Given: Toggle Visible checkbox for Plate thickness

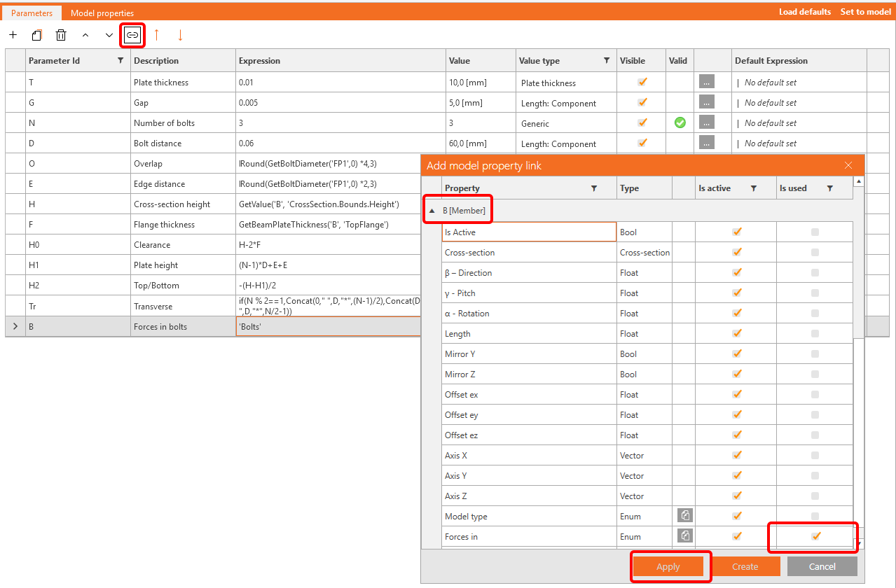Looking at the screenshot, I should click(642, 82).
